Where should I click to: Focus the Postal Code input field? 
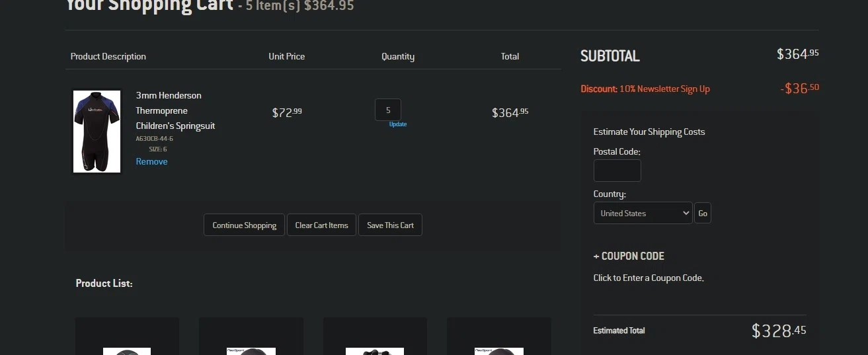pos(617,171)
